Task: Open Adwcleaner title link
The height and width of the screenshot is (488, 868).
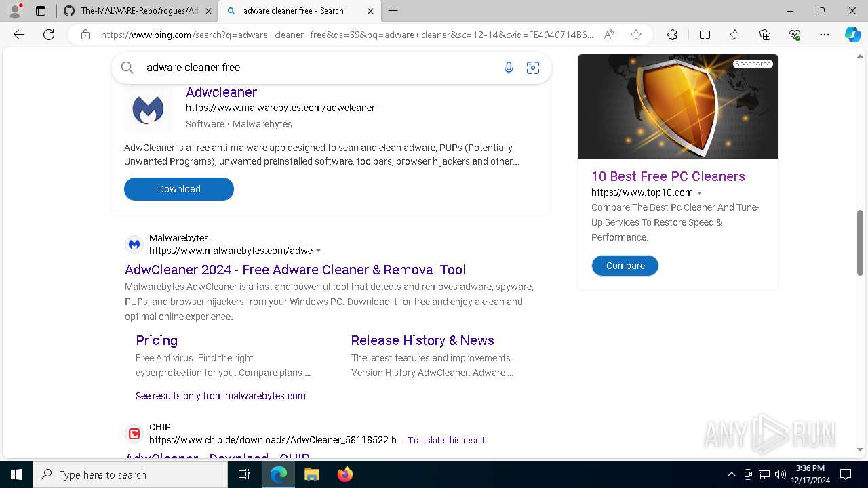Action: coord(221,92)
